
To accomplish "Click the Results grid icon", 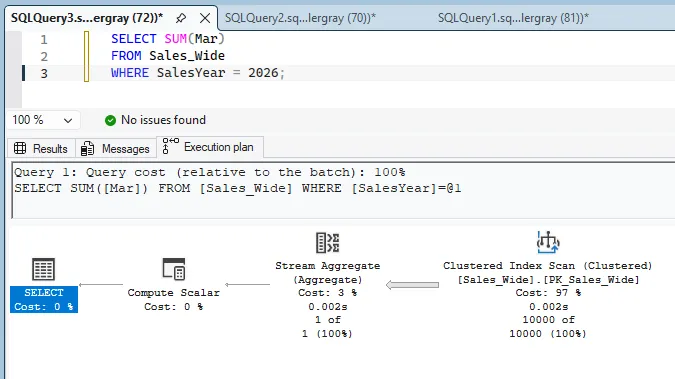I will pyautogui.click(x=20, y=148).
